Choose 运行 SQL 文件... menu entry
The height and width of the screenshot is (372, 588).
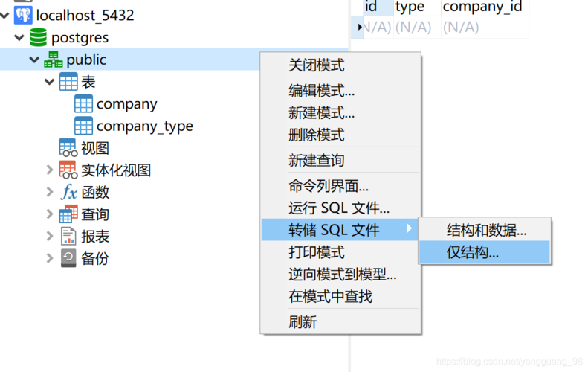(340, 208)
